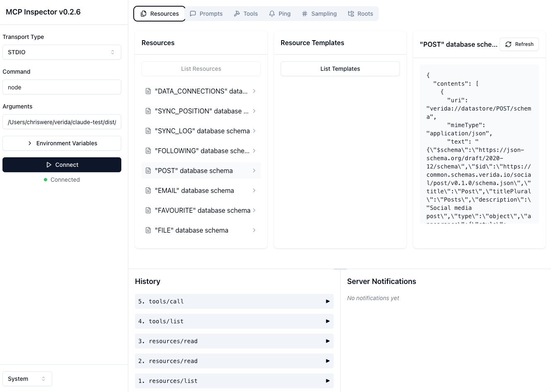Click the document icon beside "DATA_CONNECTIONS" resource
This screenshot has width=551, height=392.
tap(148, 91)
